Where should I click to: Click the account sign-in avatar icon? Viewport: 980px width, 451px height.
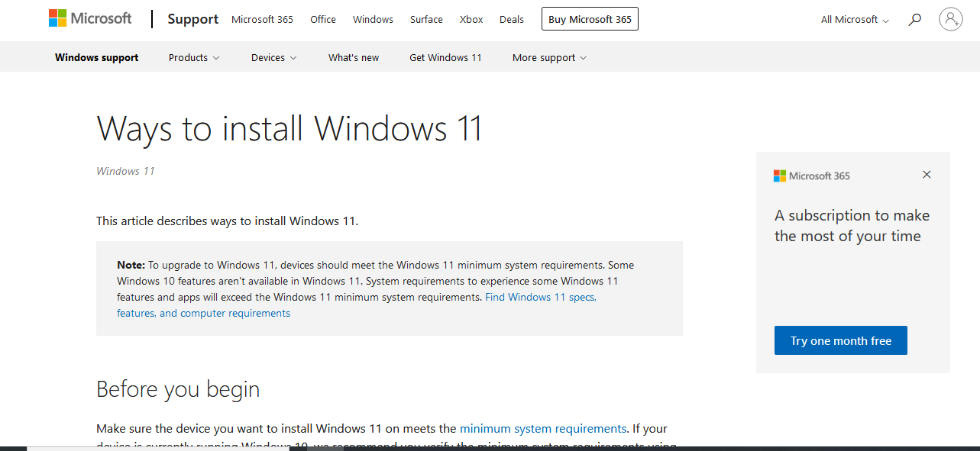(x=951, y=19)
